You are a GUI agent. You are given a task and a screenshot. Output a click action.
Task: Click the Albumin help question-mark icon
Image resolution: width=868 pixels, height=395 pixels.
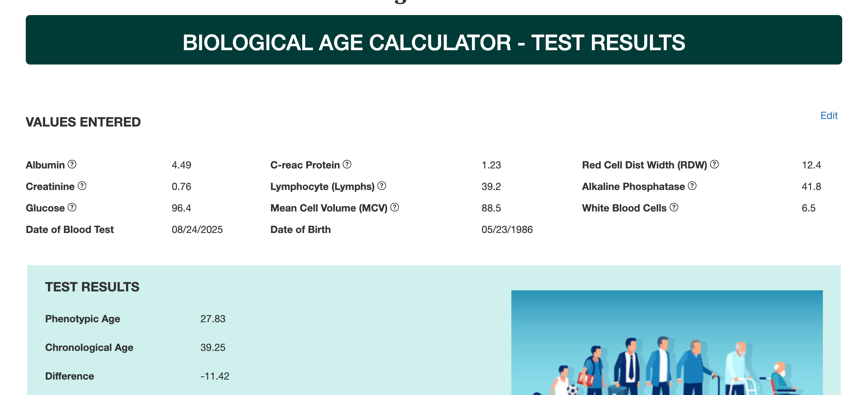72,164
